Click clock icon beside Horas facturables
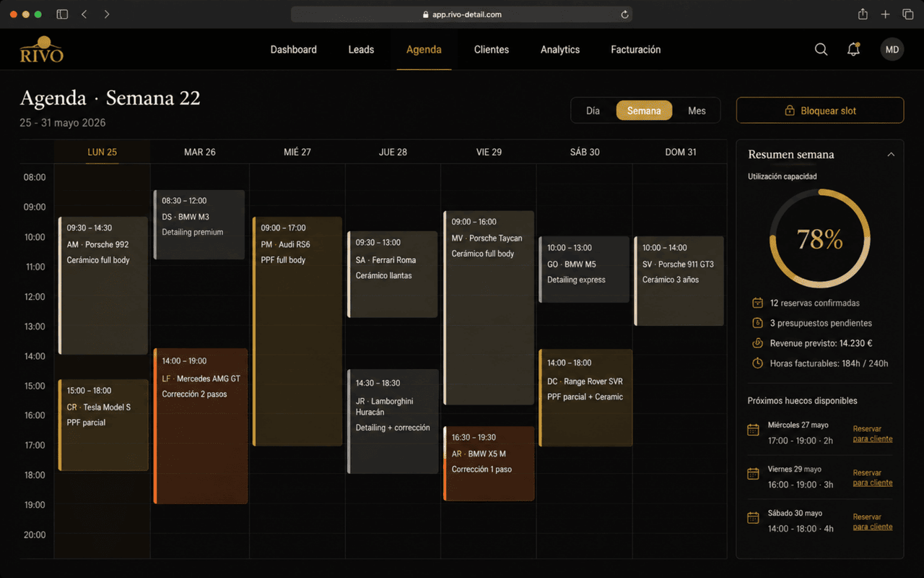 [x=757, y=363]
